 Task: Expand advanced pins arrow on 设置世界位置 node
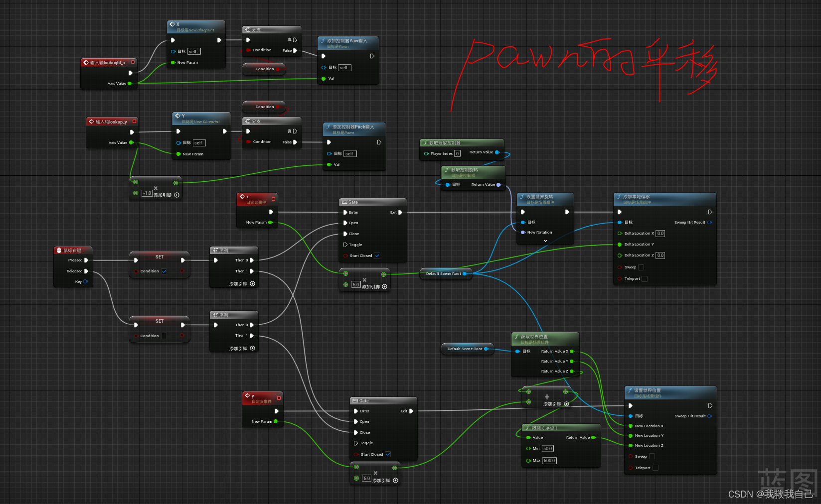(710, 405)
